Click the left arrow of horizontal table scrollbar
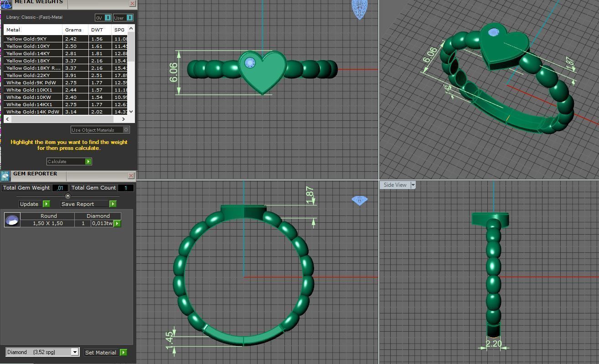This screenshot has height=364, width=599. point(7,119)
